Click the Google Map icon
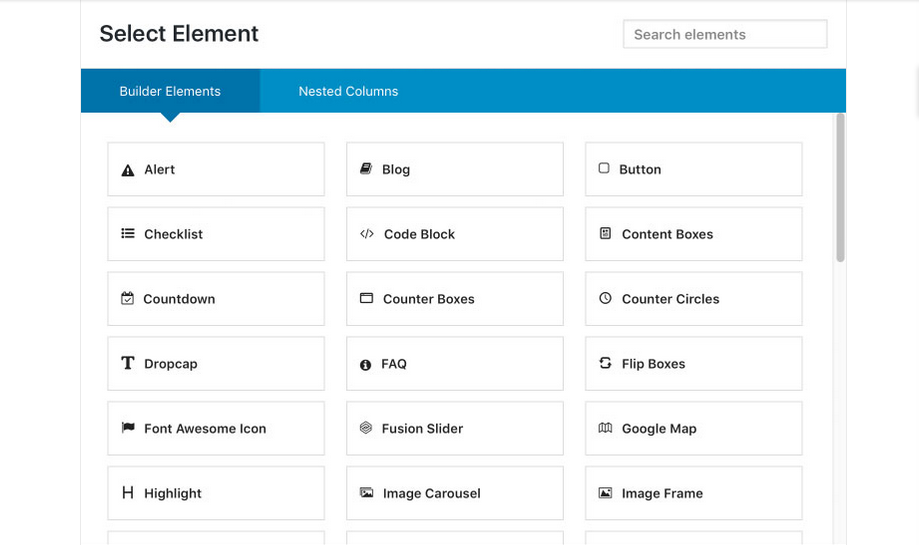The width and height of the screenshot is (919, 545). point(605,428)
